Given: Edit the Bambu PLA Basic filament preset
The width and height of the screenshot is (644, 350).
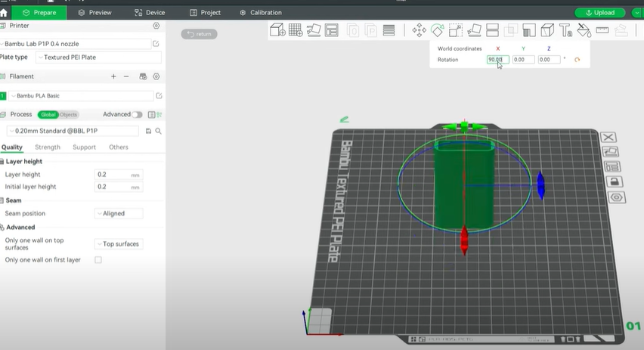Looking at the screenshot, I should click(159, 96).
